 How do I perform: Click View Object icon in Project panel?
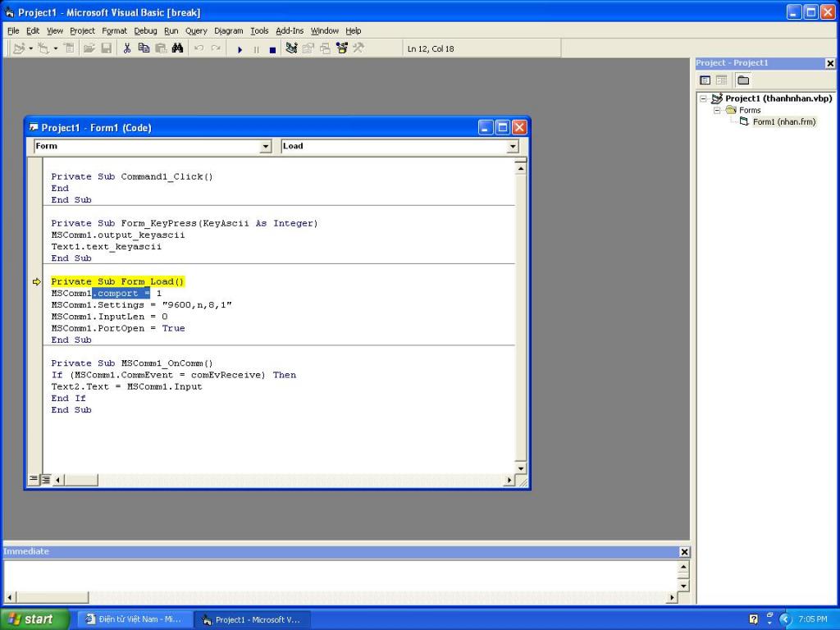click(x=722, y=80)
